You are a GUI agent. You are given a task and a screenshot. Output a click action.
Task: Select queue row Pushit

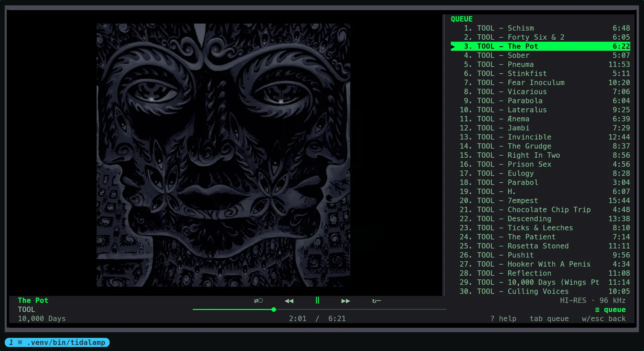(540, 255)
